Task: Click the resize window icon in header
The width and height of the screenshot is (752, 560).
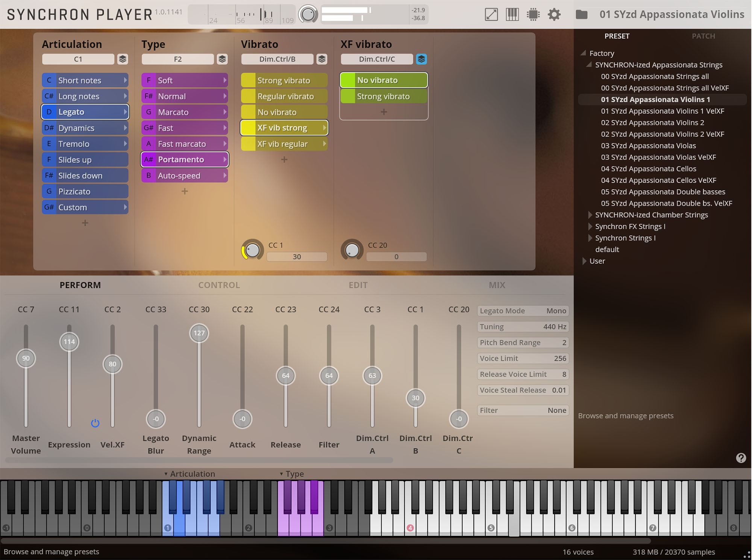Action: point(491,15)
